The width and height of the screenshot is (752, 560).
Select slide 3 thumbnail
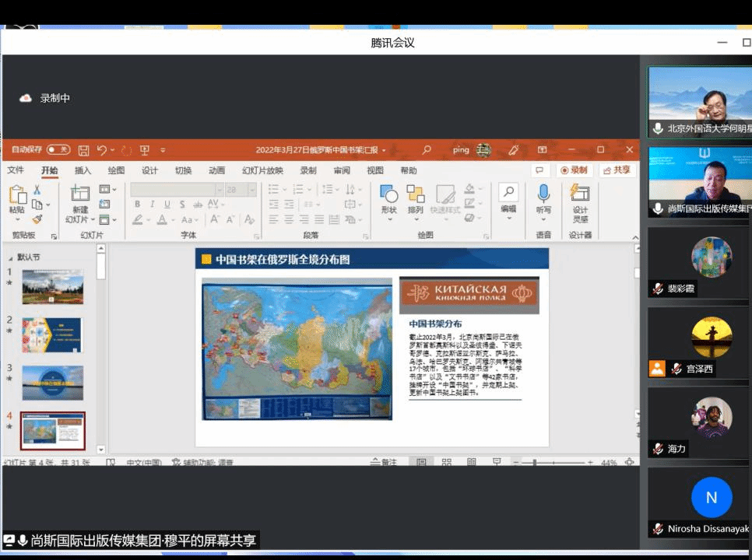pos(52,383)
